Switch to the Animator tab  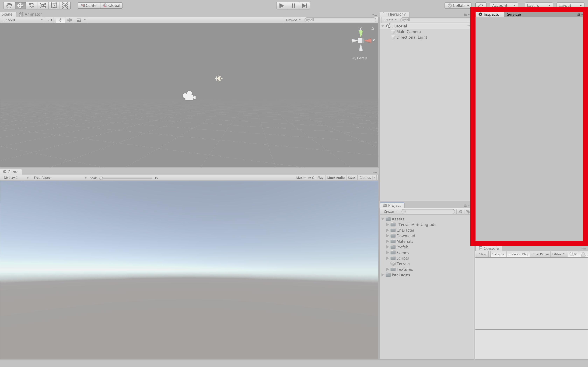[x=31, y=14]
